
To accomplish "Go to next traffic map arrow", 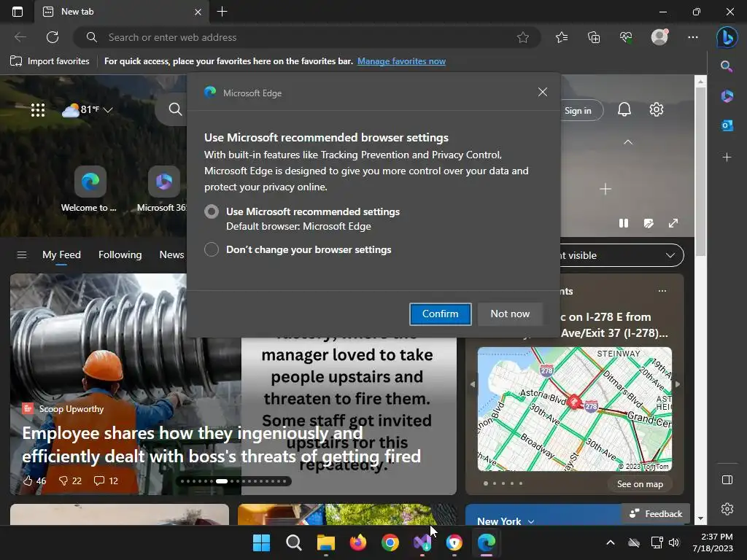I will tap(678, 384).
